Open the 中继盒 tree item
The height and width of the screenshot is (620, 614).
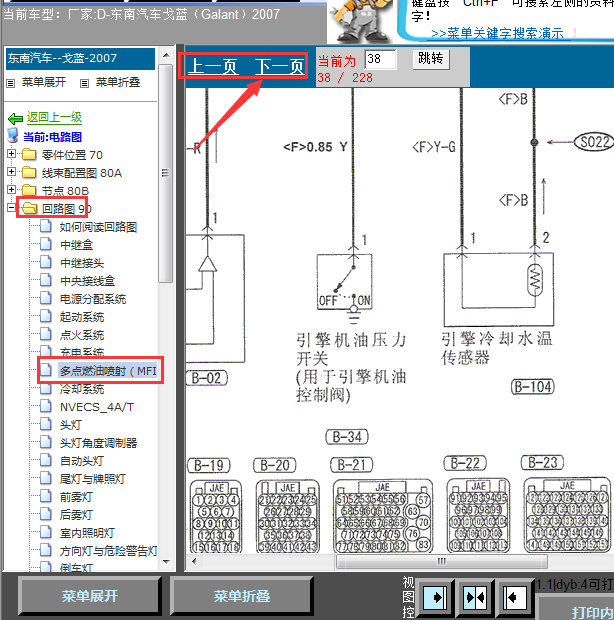[x=77, y=245]
